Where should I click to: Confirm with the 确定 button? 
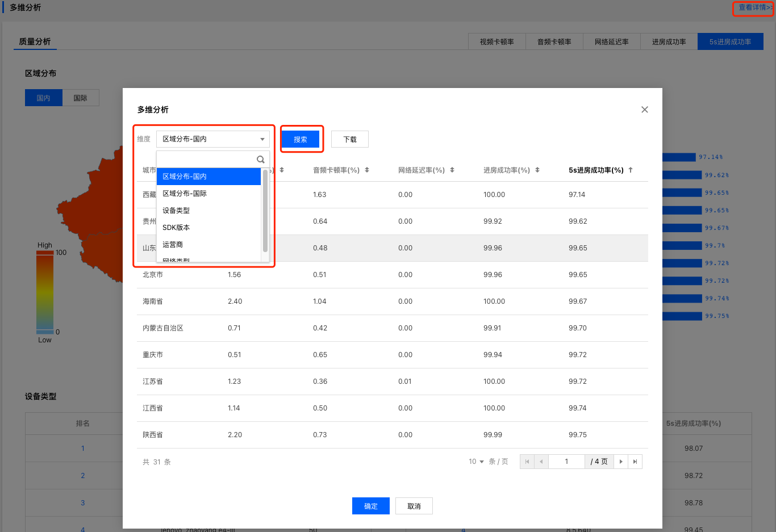click(x=370, y=506)
